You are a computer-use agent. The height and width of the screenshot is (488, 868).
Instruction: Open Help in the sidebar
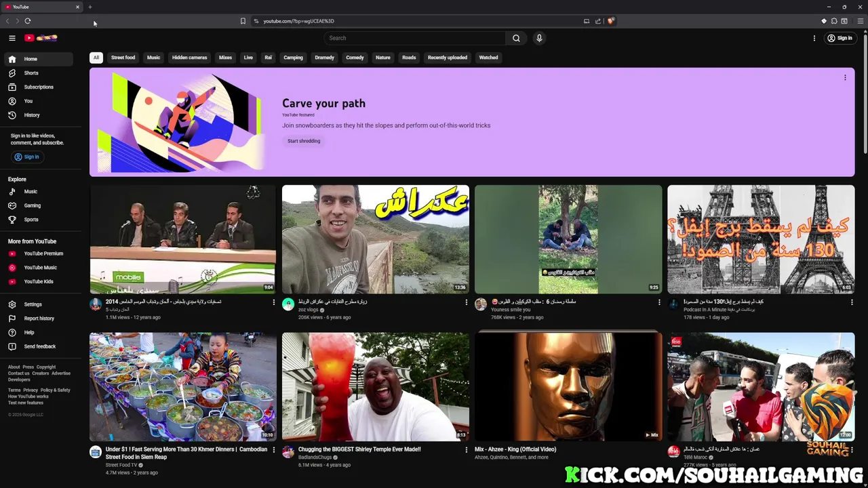tap(38, 332)
